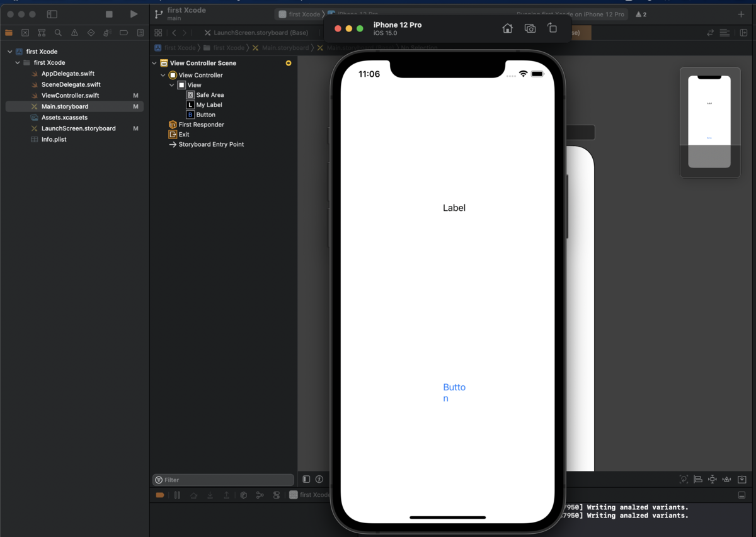The width and height of the screenshot is (756, 537).
Task: Rotate the simulator device
Action: pyautogui.click(x=553, y=28)
